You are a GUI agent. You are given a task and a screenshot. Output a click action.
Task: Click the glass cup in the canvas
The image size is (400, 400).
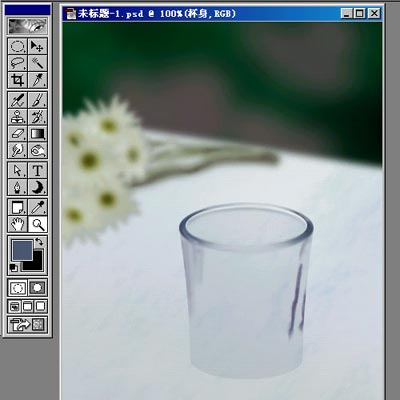tap(246, 290)
